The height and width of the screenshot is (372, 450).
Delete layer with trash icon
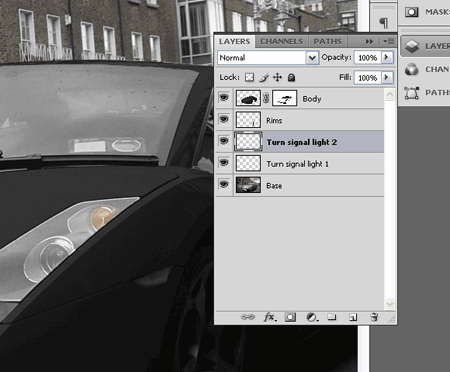(x=374, y=317)
